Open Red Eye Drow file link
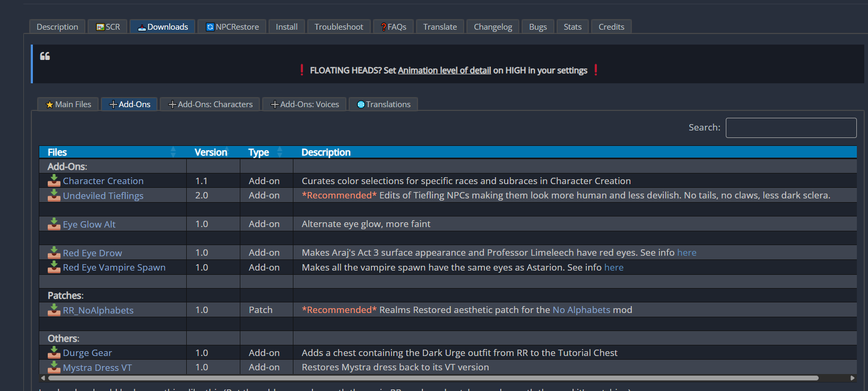868x391 pixels. [92, 253]
